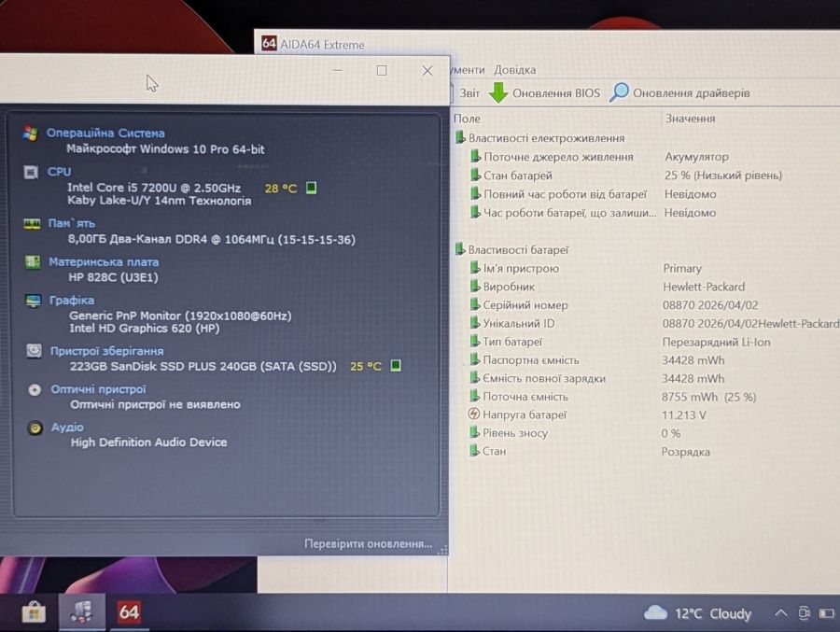Open the Довідка menu in AIDA64
Viewport: 840px width, 632px height.
(x=514, y=70)
